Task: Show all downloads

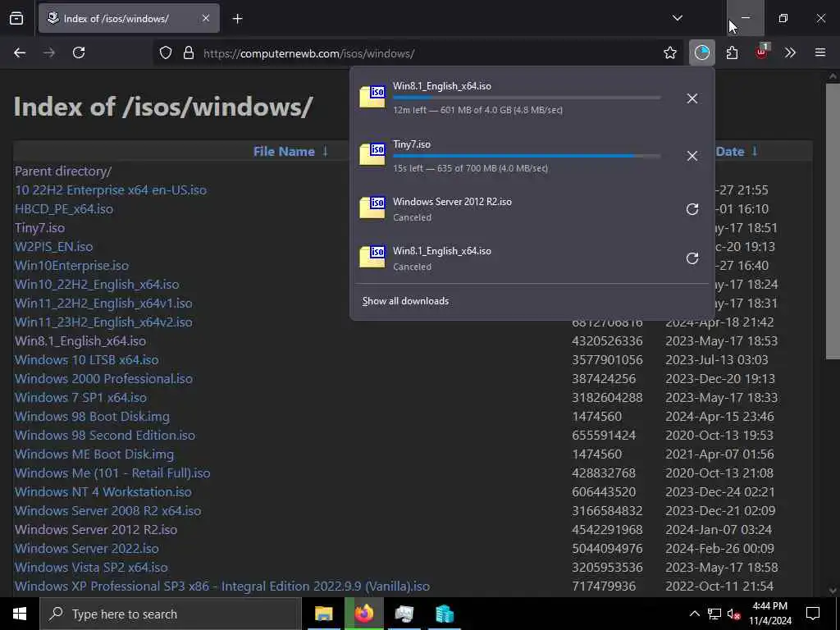Action: pos(405,301)
